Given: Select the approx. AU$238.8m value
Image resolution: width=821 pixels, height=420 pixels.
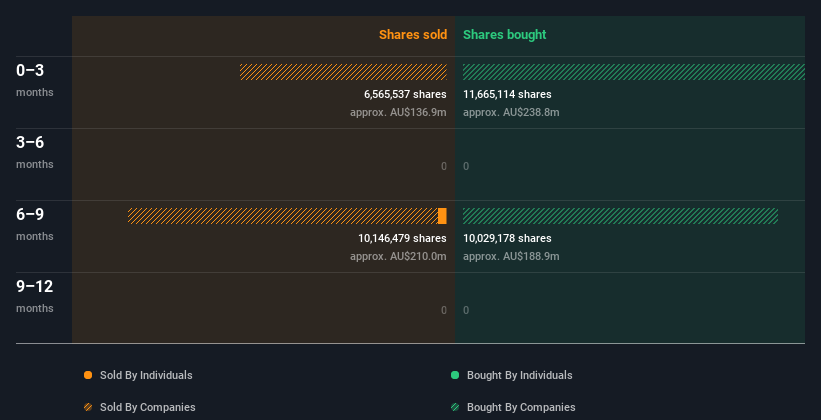Looking at the screenshot, I should (x=511, y=112).
